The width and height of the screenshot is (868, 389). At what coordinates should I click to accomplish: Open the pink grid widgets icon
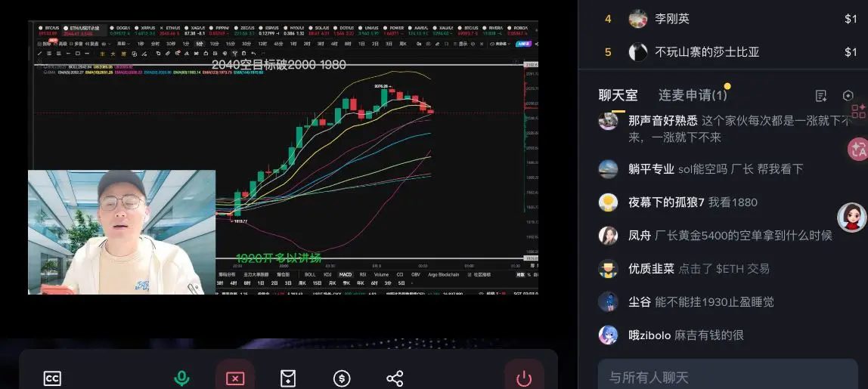click(859, 111)
